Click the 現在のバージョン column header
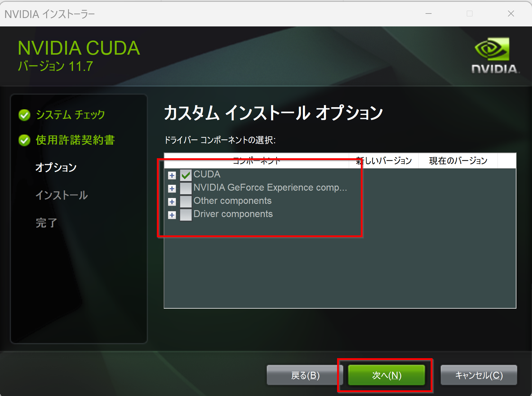532x396 pixels. (458, 161)
